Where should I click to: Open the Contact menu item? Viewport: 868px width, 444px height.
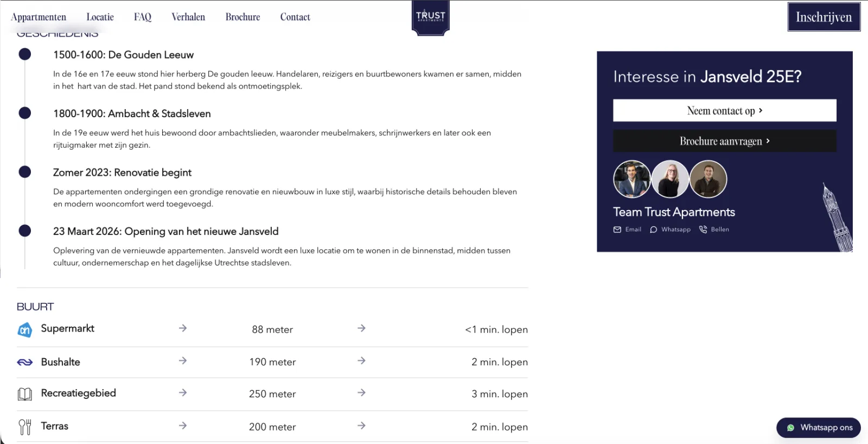point(295,17)
